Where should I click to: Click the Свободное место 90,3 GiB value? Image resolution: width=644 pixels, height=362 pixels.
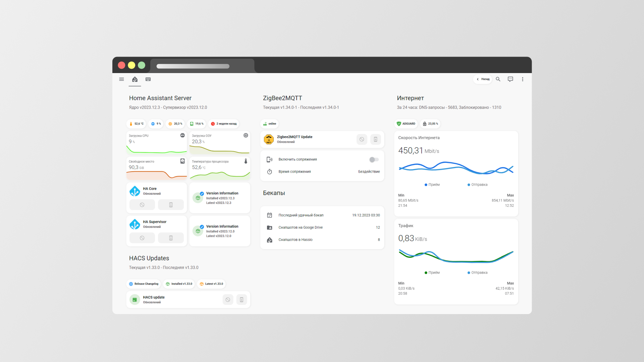pos(136,167)
